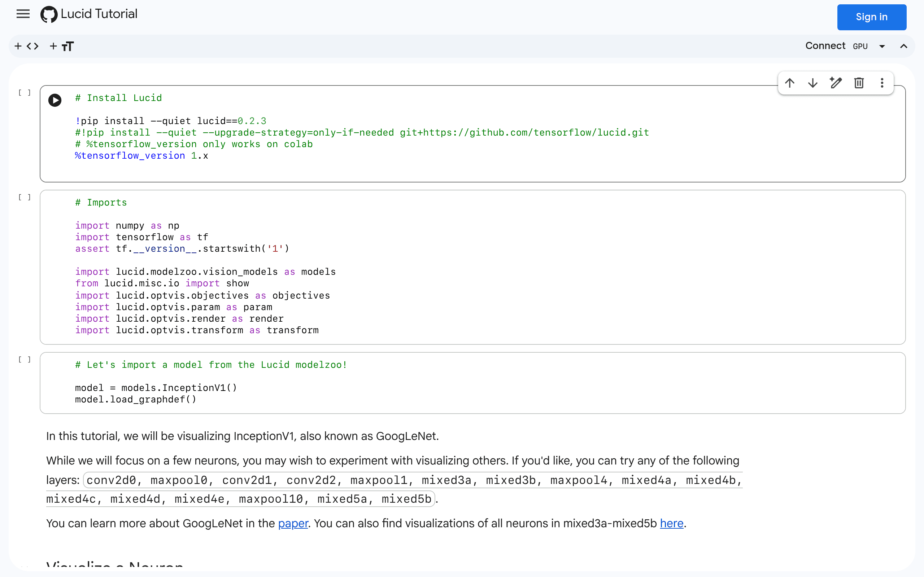Open more cell actions menu

click(x=882, y=83)
